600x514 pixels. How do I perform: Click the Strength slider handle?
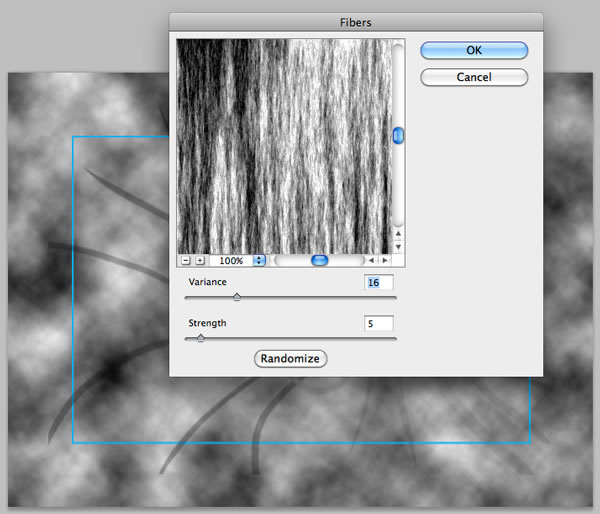[201, 338]
